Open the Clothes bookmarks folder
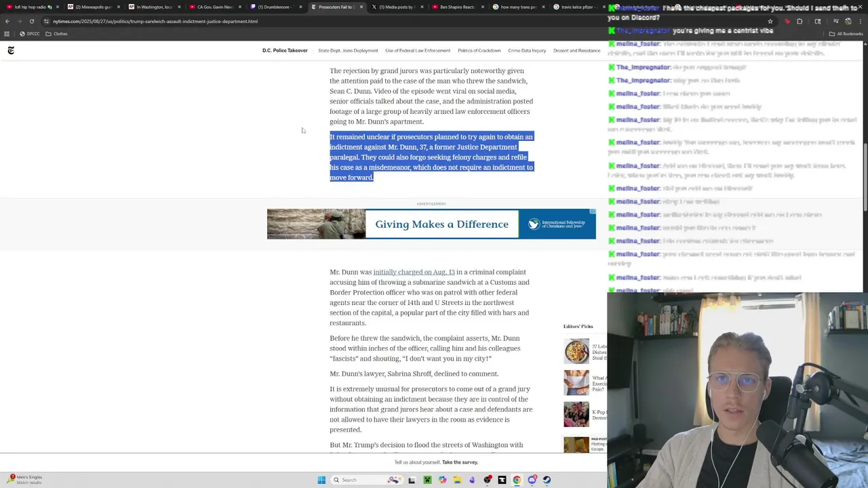The height and width of the screenshot is (488, 868). (57, 34)
